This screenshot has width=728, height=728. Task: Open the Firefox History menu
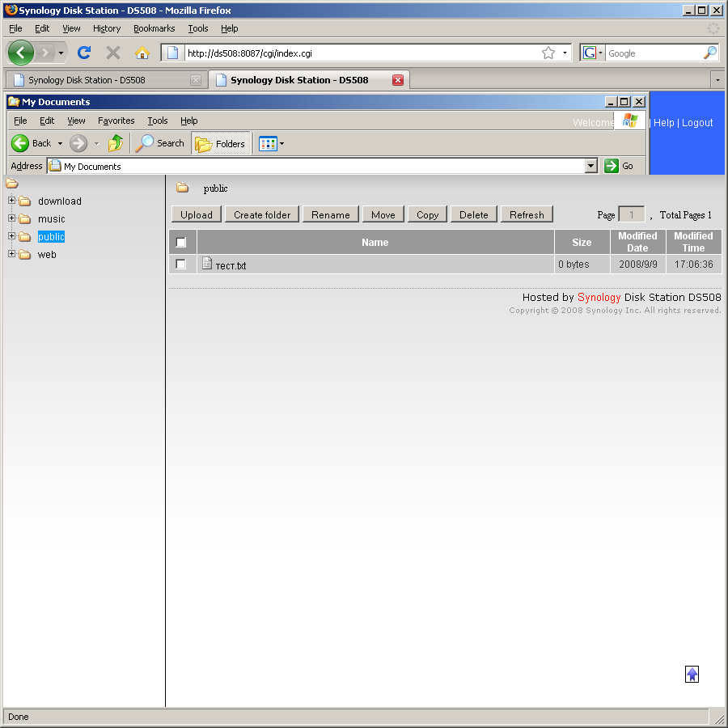point(107,29)
